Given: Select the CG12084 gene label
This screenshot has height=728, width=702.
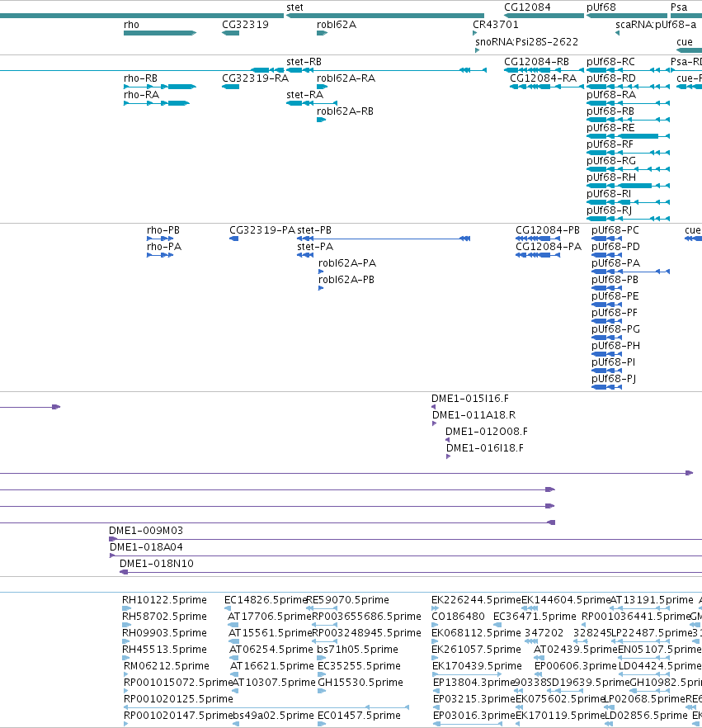Looking at the screenshot, I should (x=527, y=7).
